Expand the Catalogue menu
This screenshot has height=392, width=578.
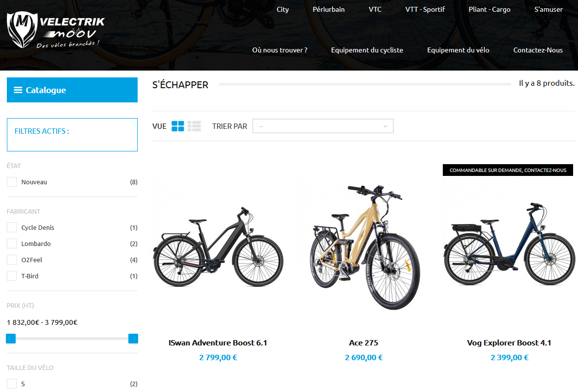click(x=72, y=90)
